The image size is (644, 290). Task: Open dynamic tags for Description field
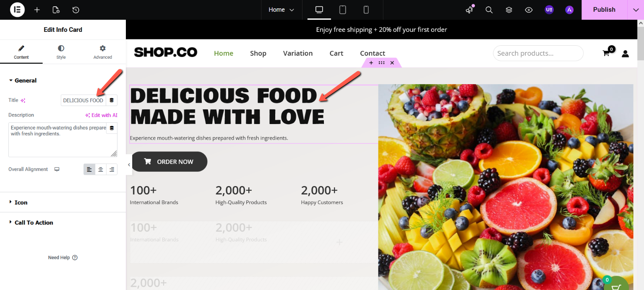112,128
